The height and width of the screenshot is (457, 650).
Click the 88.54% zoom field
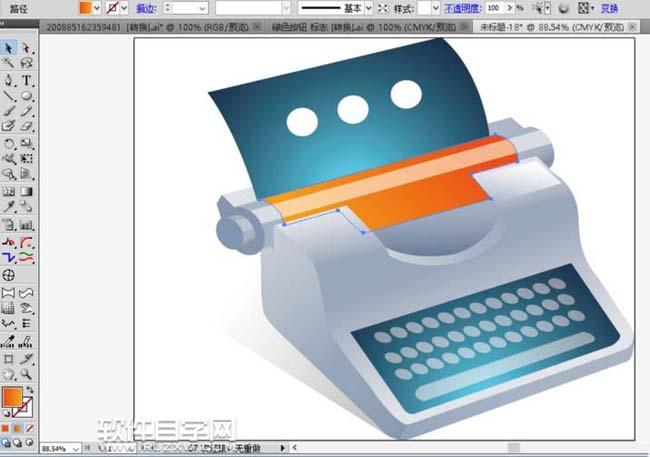point(56,449)
